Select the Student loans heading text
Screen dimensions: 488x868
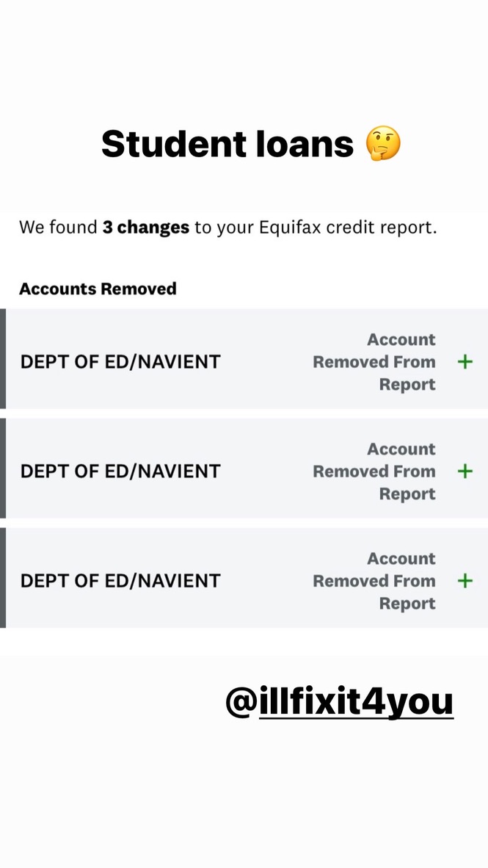pos(227,143)
